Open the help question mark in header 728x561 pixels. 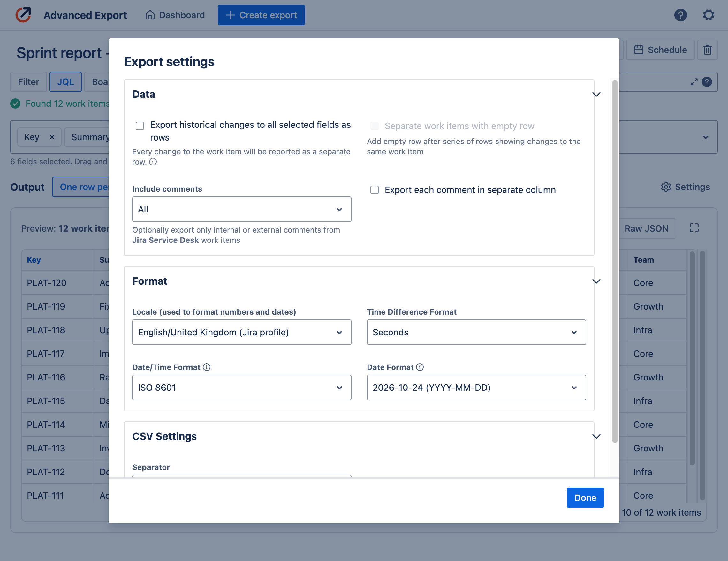point(680,15)
